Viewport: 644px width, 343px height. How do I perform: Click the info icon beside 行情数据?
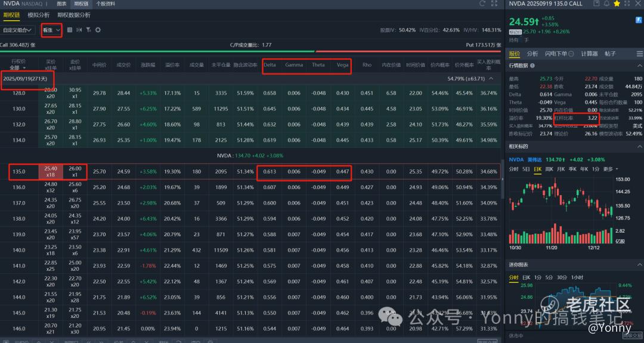point(532,66)
